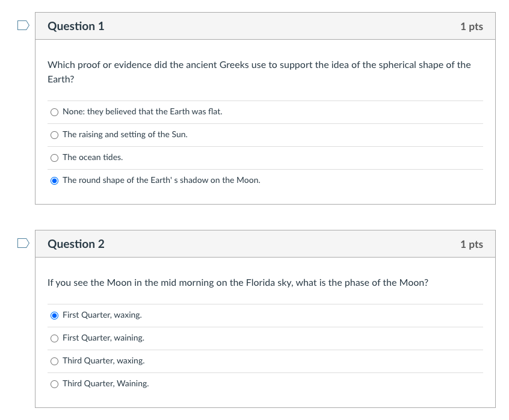Screen dimensions: 509x420
Task: Click the 'Question 2' header title
Action: [x=76, y=244]
